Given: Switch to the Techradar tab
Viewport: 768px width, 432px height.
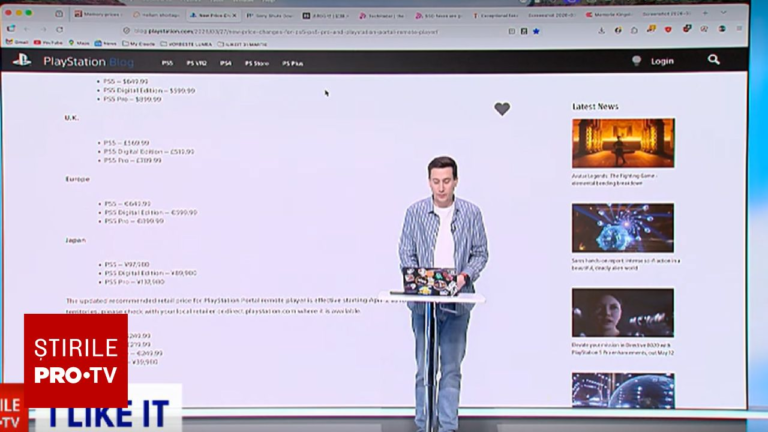Looking at the screenshot, I should [382, 16].
